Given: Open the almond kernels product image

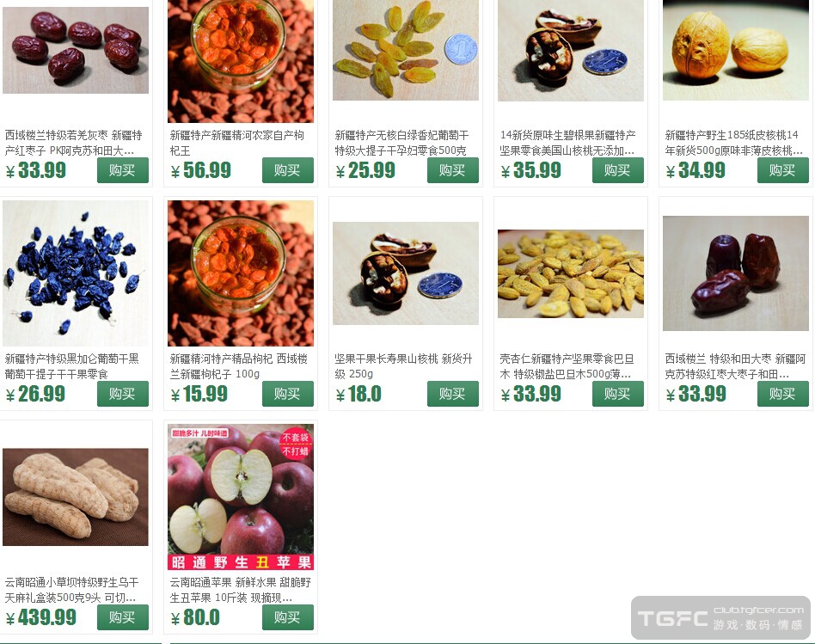Looking at the screenshot, I should coord(571,273).
